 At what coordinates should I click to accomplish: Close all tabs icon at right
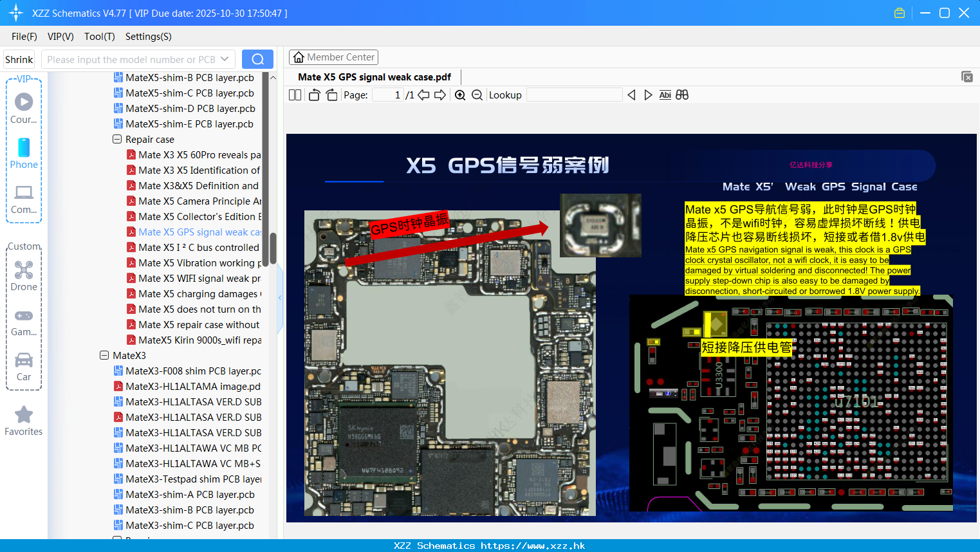coord(966,77)
